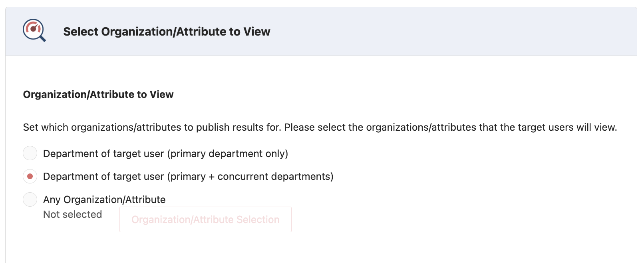The width and height of the screenshot is (644, 263).
Task: Enable the 'Any Organization/Attribute' radio button
Action: tap(30, 199)
